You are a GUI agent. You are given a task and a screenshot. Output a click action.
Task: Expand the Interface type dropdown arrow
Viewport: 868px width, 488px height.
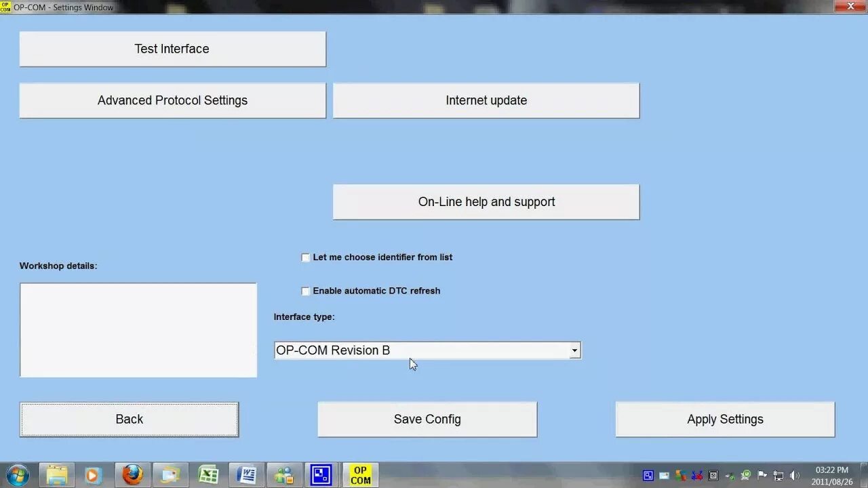tap(574, 350)
